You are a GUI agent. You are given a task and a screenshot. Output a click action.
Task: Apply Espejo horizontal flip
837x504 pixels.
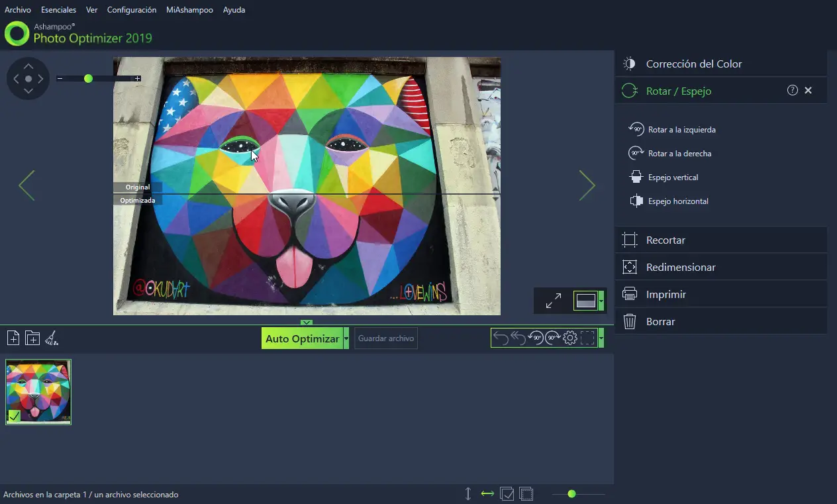click(669, 201)
